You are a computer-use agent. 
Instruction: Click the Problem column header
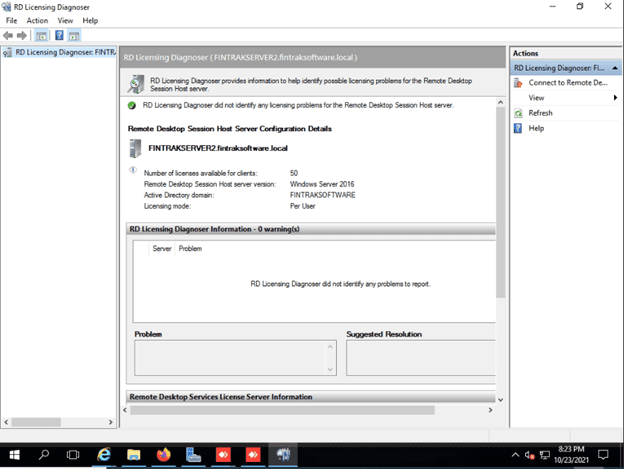point(190,249)
